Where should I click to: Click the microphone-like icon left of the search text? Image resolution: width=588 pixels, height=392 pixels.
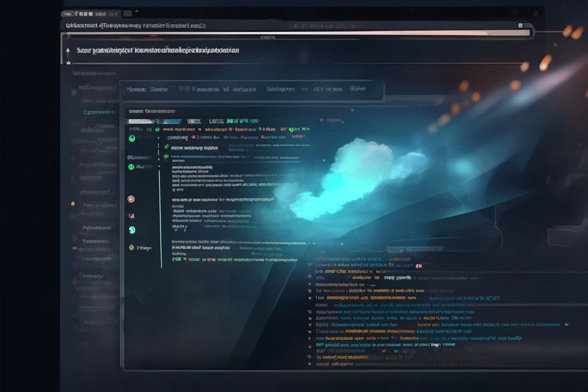pyautogui.click(x=68, y=51)
